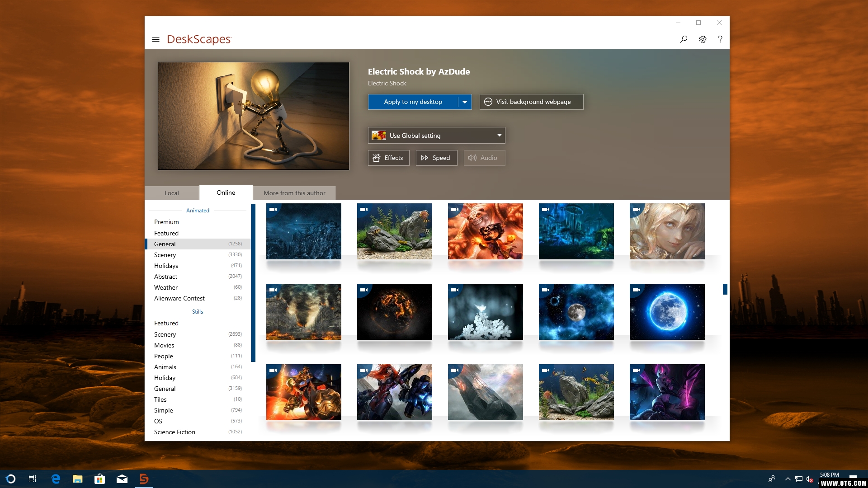This screenshot has width=868, height=488.
Task: Select the Science Fiction stills category
Action: click(175, 432)
